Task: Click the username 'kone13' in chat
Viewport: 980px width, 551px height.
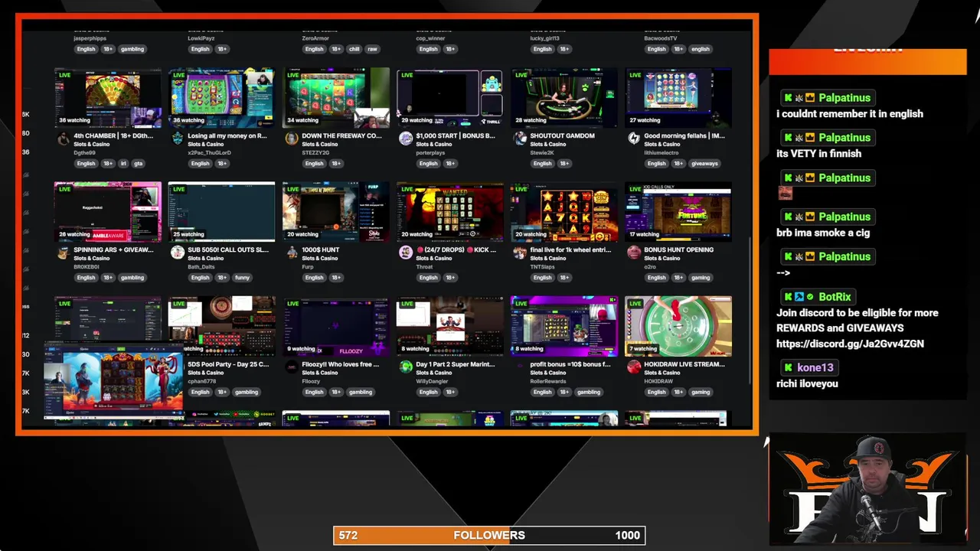Action: [x=815, y=368]
